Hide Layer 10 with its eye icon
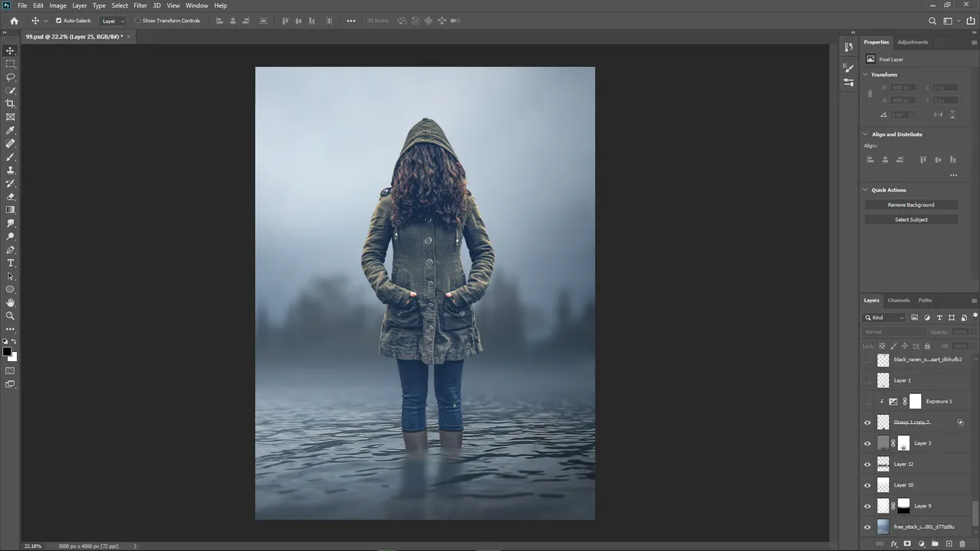980x551 pixels. (867, 485)
